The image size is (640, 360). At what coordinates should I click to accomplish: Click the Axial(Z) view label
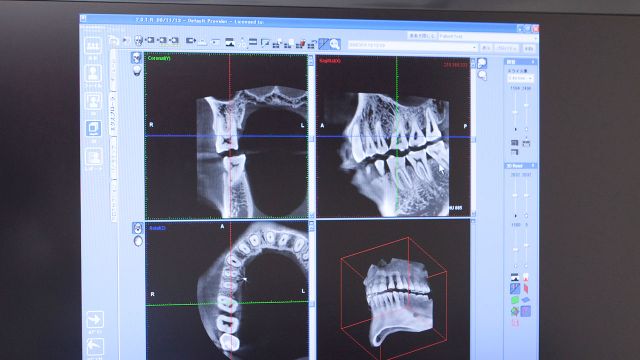pos(157,228)
